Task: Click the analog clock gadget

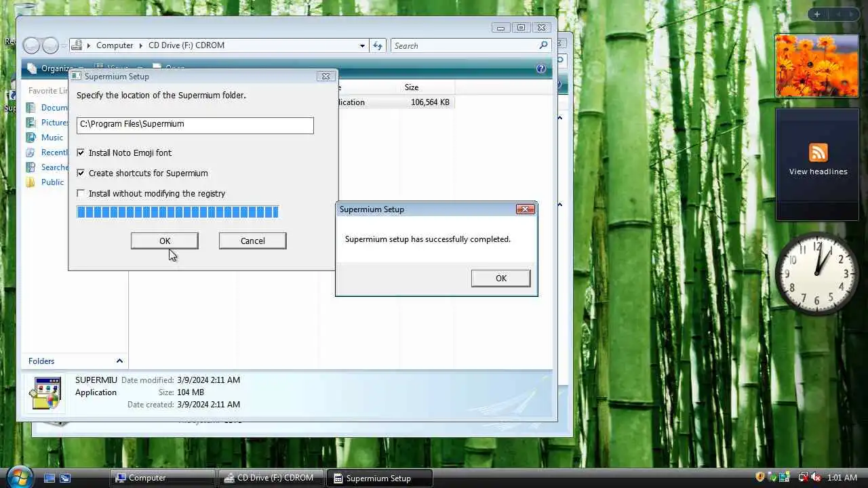Action: coord(817,272)
